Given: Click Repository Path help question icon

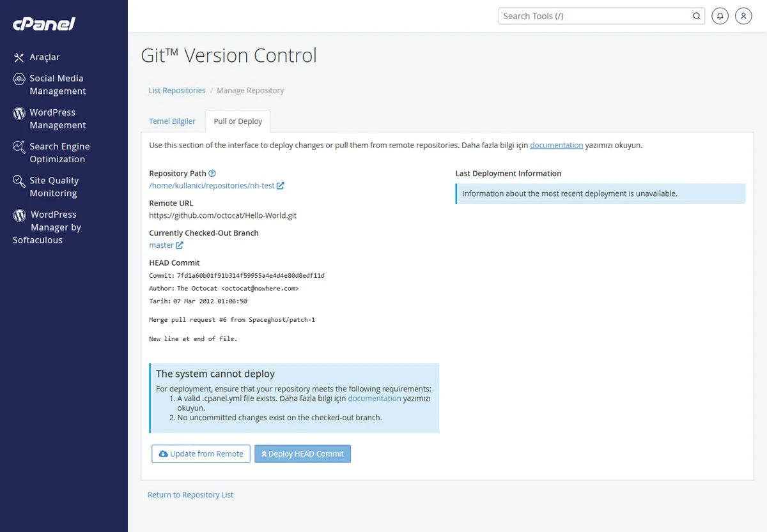Looking at the screenshot, I should point(212,173).
